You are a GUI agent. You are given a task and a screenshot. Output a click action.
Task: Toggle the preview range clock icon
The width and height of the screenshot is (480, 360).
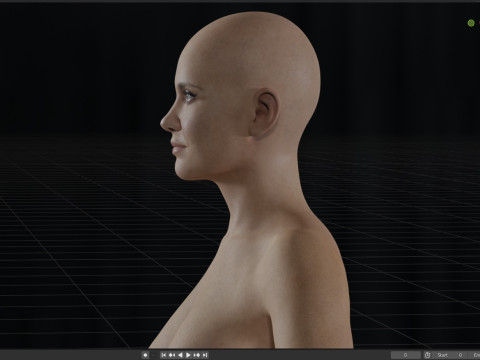(x=427, y=355)
